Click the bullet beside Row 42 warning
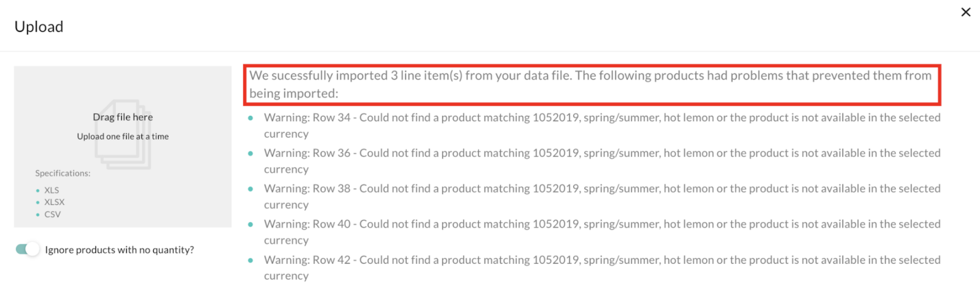980x303 pixels. pyautogui.click(x=250, y=260)
